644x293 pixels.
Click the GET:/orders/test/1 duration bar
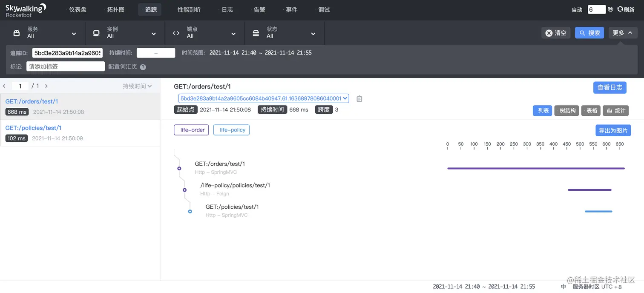(536, 169)
